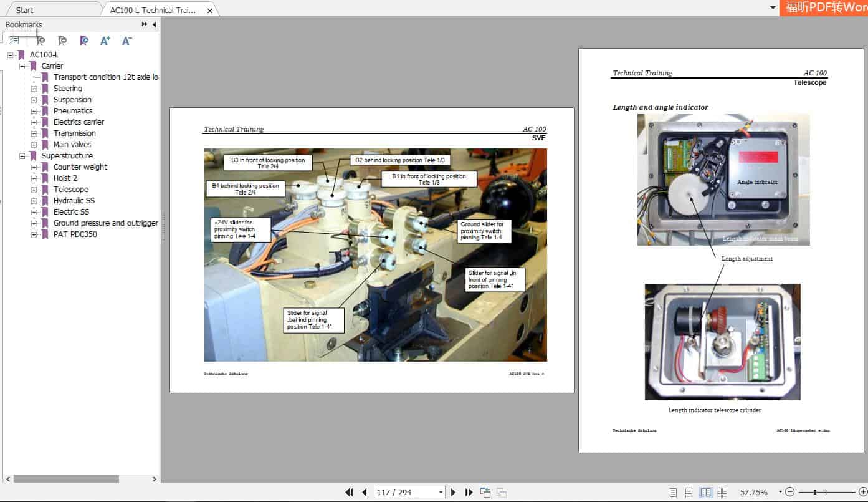Image resolution: width=868 pixels, height=502 pixels.
Task: Open the page number dropdown
Action: click(440, 492)
